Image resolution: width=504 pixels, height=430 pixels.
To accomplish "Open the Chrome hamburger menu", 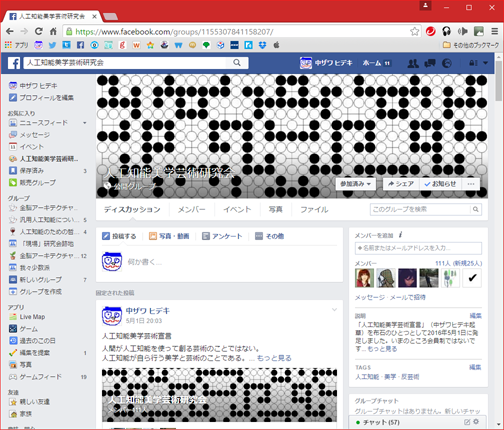I will [495, 31].
